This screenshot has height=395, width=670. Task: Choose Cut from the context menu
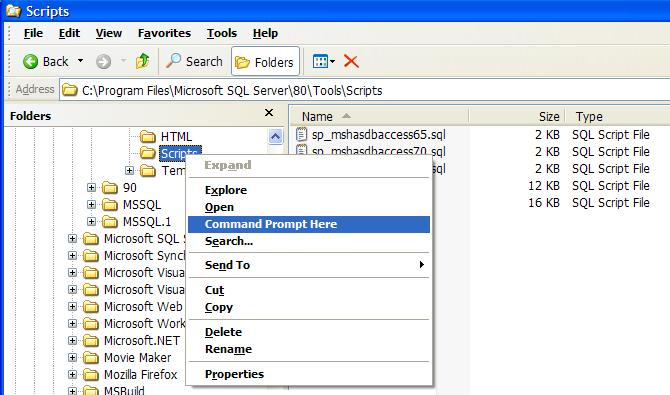click(309, 290)
